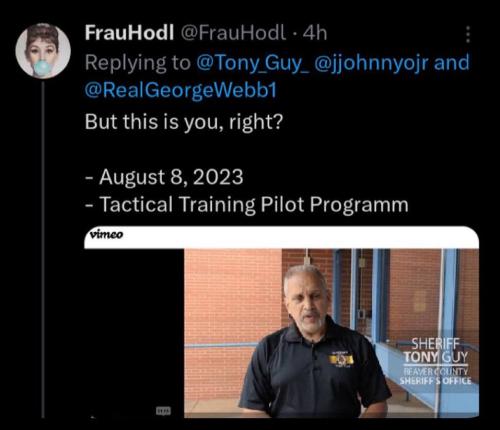Click the small badge icon beside the video

(x=164, y=410)
